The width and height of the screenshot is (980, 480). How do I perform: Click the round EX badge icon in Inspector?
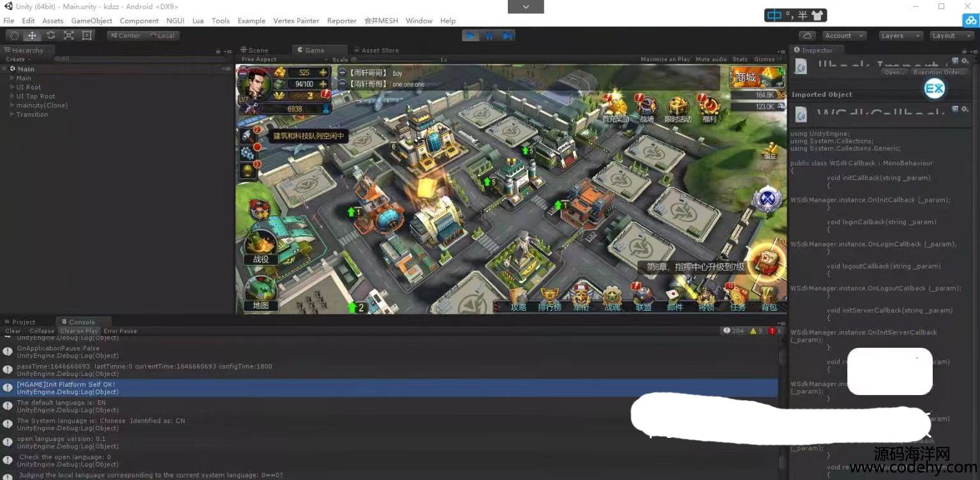935,89
